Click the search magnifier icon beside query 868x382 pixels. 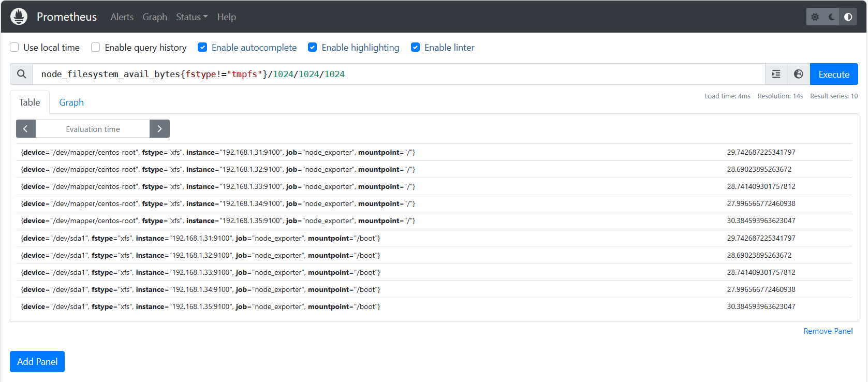pyautogui.click(x=22, y=74)
